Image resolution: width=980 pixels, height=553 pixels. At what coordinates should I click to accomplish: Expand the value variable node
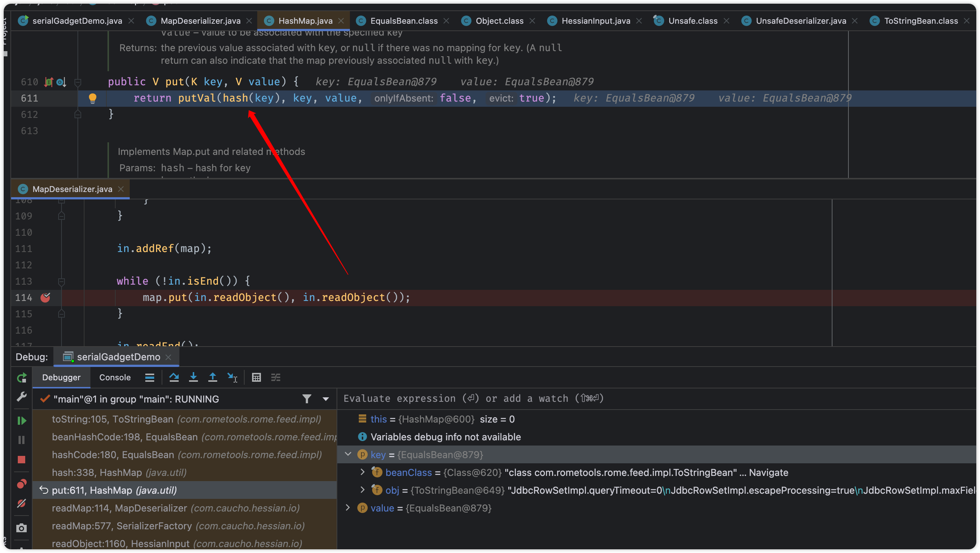[x=348, y=507]
